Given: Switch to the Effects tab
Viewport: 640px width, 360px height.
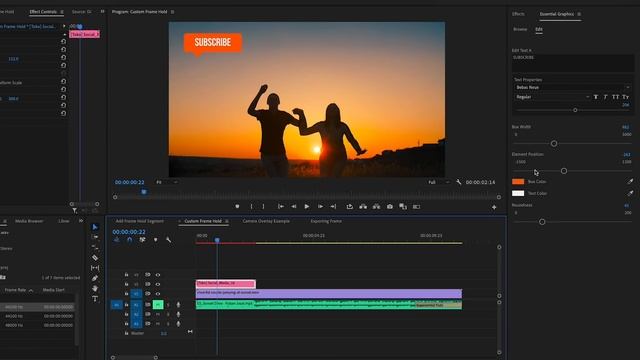Looking at the screenshot, I should 518,14.
